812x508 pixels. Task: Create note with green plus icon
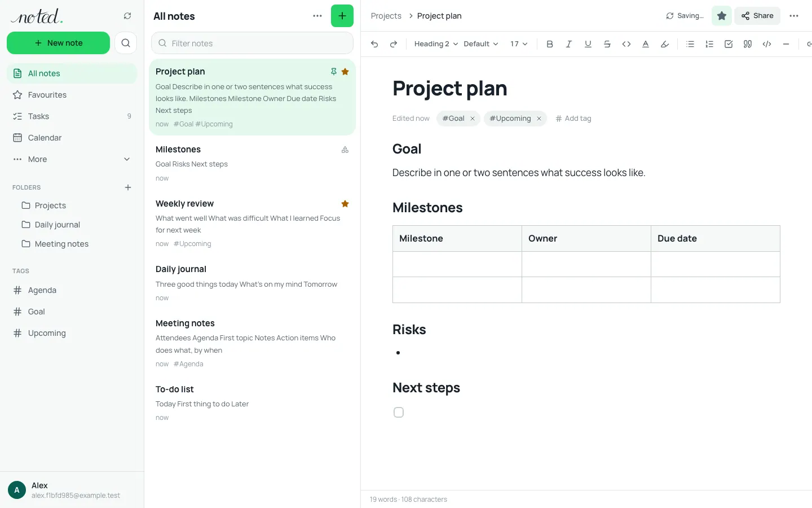(342, 16)
